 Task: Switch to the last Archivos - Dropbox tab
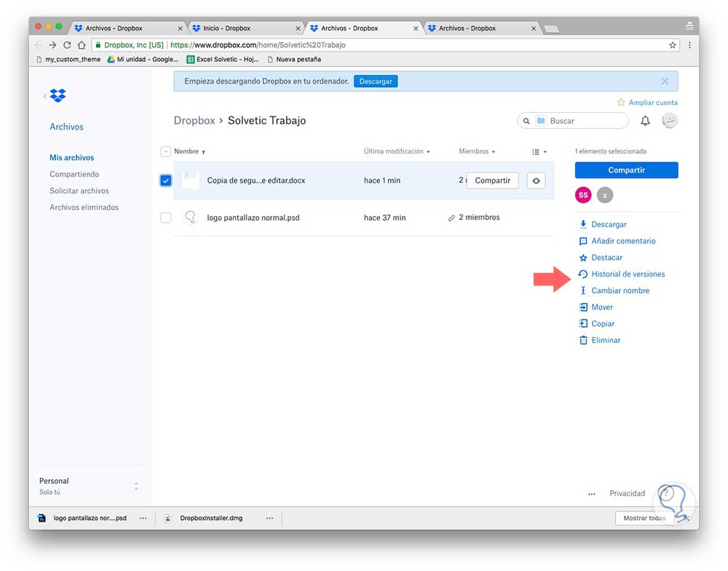[481, 28]
